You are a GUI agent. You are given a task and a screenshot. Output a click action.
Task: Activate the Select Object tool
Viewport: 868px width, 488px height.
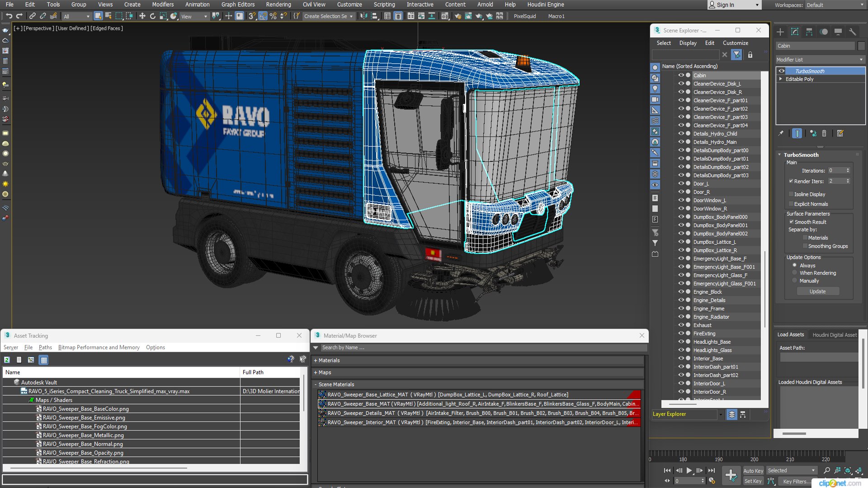point(98,16)
